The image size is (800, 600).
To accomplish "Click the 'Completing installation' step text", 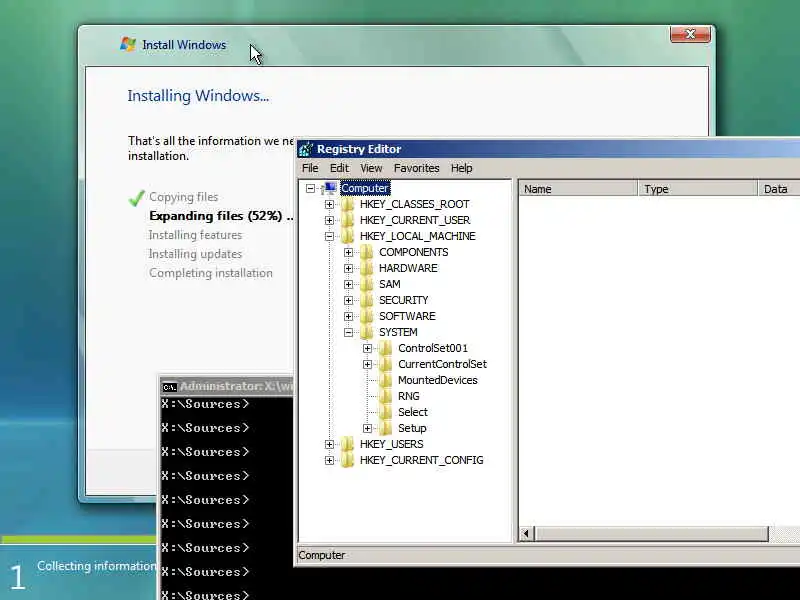I will point(211,273).
